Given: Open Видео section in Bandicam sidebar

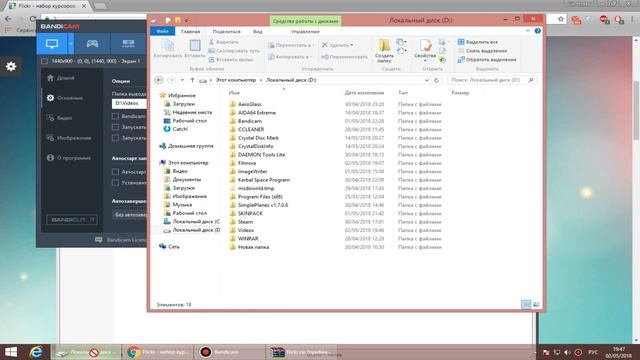Looking at the screenshot, I should coord(60,118).
